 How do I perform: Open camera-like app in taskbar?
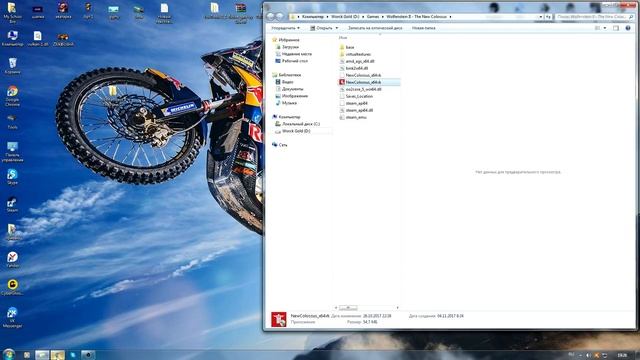[88, 355]
